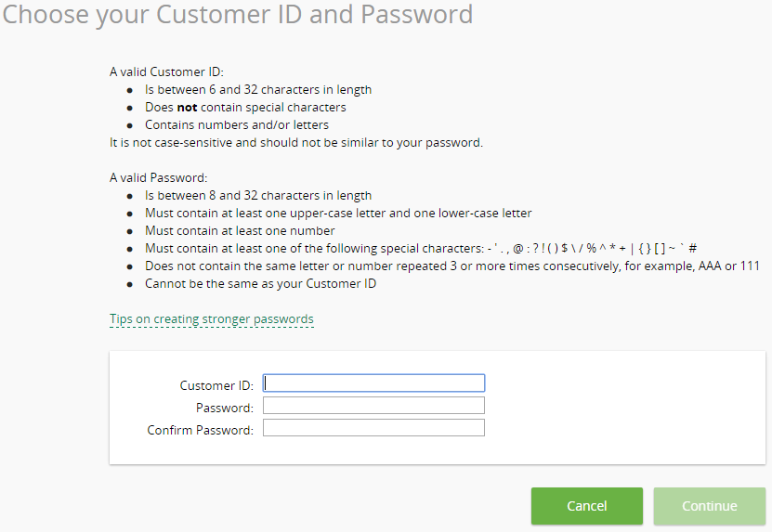This screenshot has height=532, width=772.
Task: Click into the Password text box
Action: pos(373,406)
